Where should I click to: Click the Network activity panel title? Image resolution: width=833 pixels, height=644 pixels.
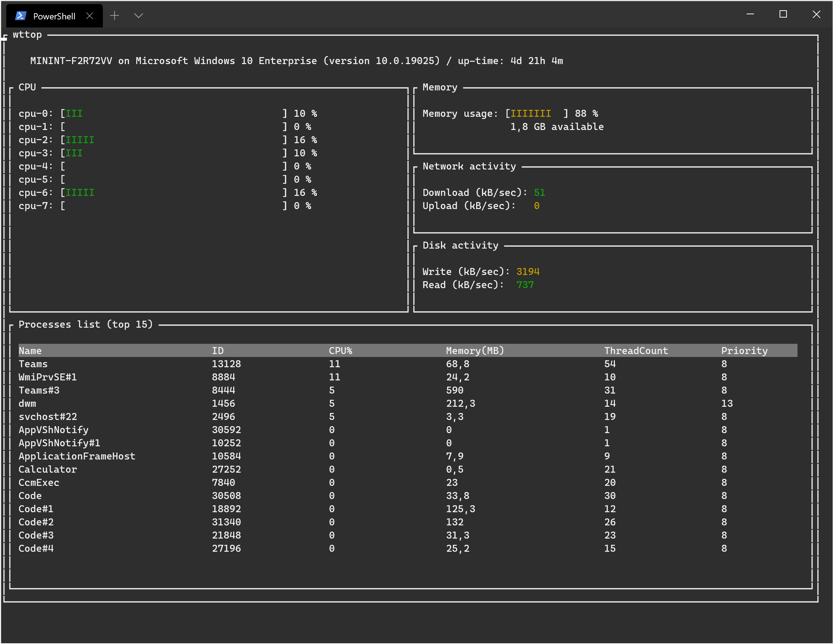pyautogui.click(x=469, y=166)
